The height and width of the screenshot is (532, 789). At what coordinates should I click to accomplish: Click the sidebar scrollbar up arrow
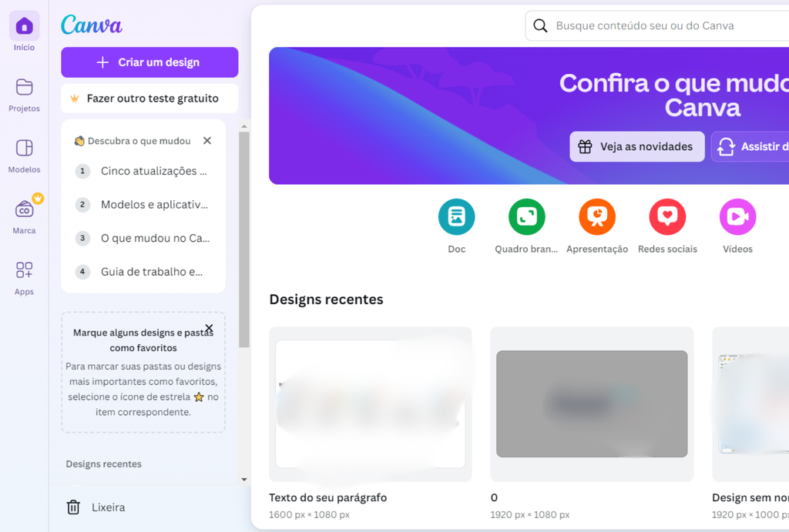click(x=244, y=126)
